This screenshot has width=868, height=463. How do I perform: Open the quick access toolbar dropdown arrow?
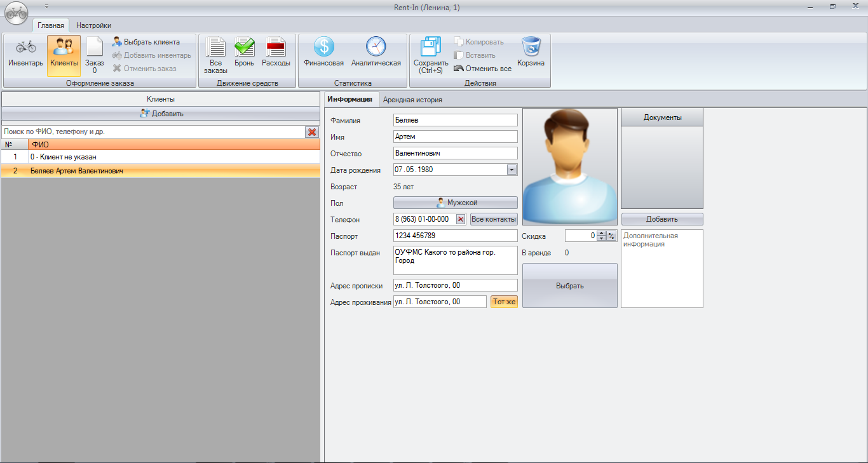pos(46,6)
